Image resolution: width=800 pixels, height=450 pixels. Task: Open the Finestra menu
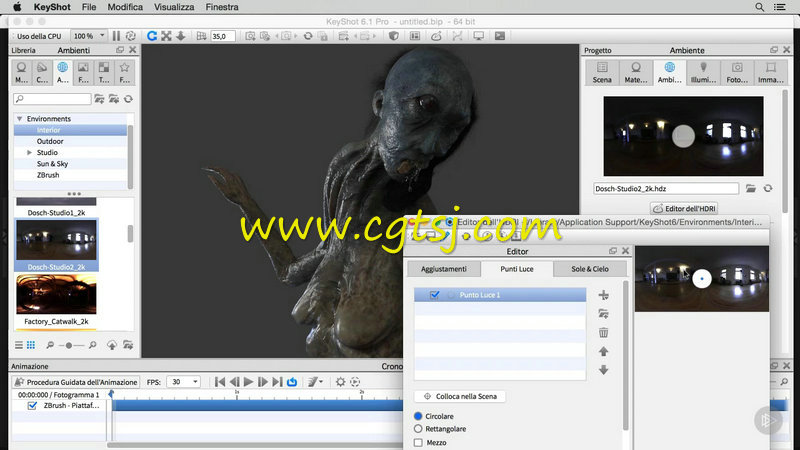coord(222,7)
